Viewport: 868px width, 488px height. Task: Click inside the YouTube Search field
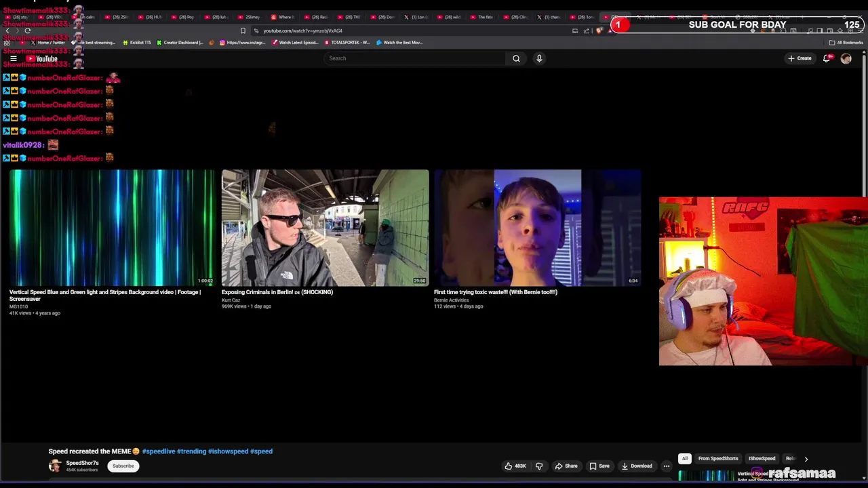414,58
